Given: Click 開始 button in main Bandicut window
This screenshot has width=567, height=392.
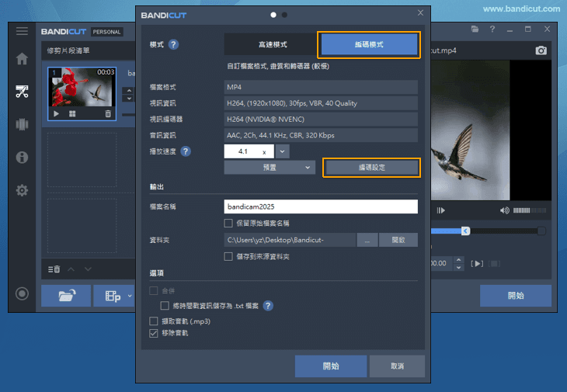Looking at the screenshot, I should pyautogui.click(x=516, y=296).
